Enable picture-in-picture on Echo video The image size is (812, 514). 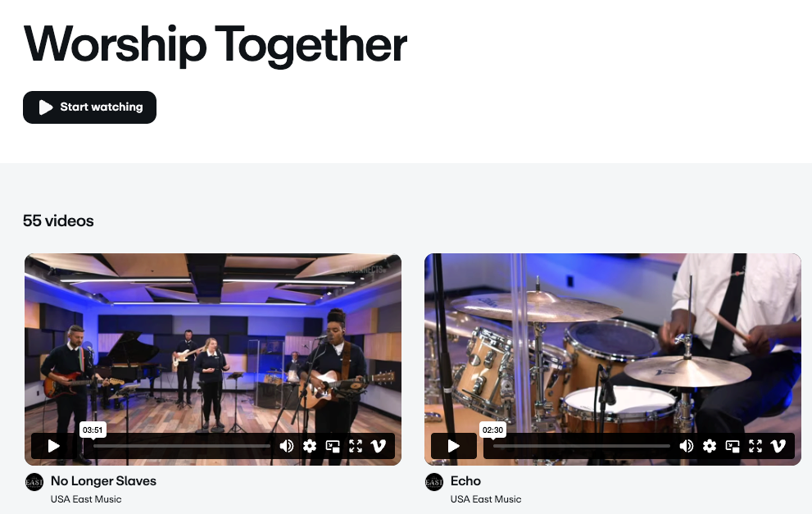pyautogui.click(x=733, y=446)
